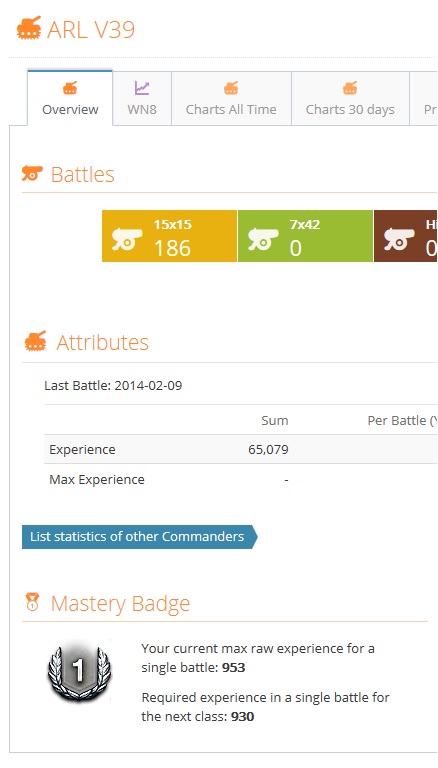Screen dimensions: 438x768
Task: Open the Overview tab
Action: [70, 98]
